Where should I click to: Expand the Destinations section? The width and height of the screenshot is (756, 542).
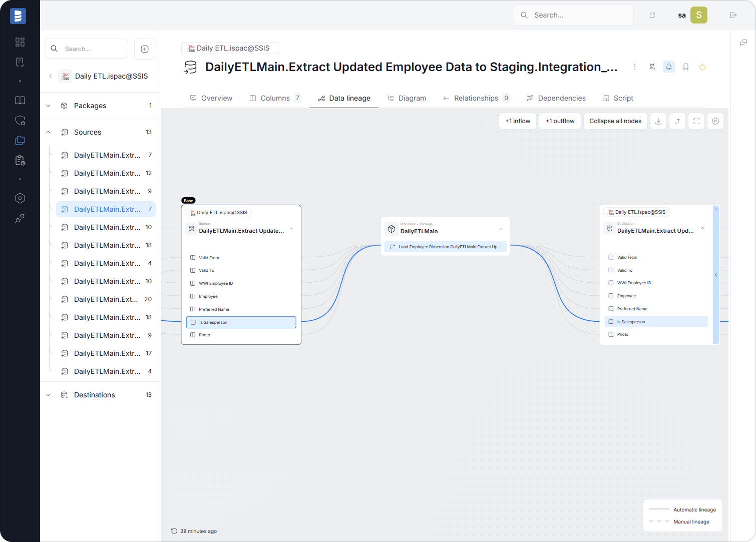point(49,395)
